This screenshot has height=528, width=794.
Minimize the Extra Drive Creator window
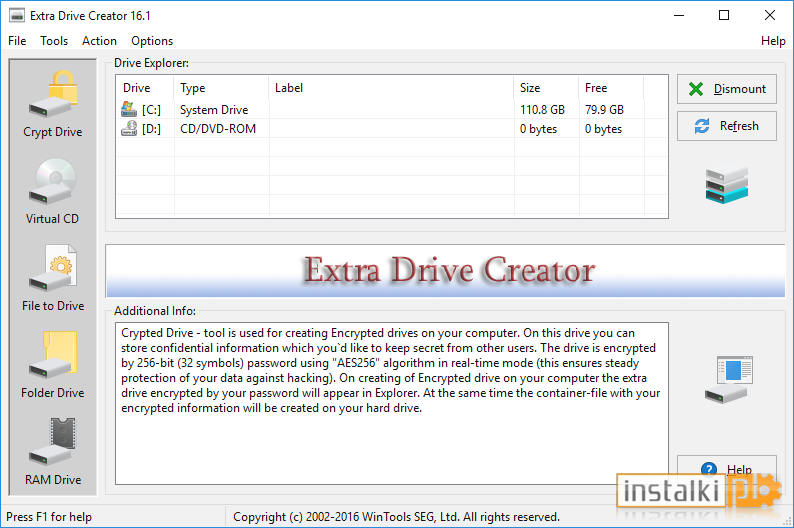tap(679, 16)
